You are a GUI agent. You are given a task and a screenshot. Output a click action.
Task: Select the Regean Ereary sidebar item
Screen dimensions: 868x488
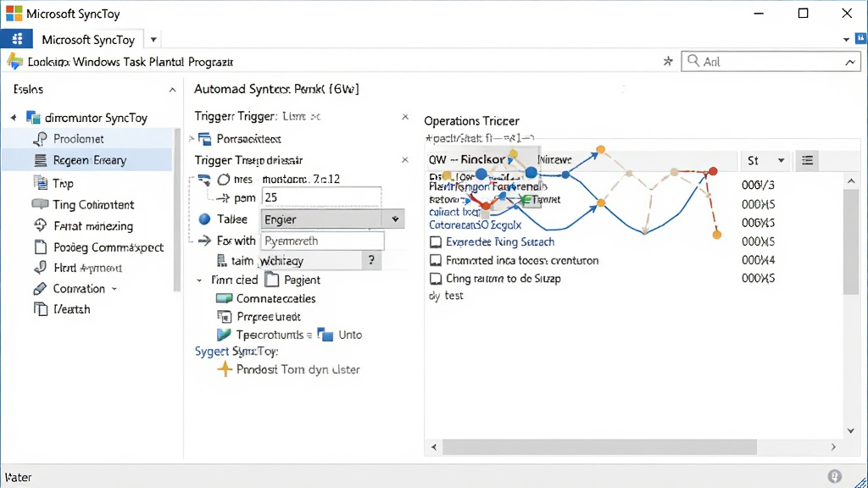point(88,160)
